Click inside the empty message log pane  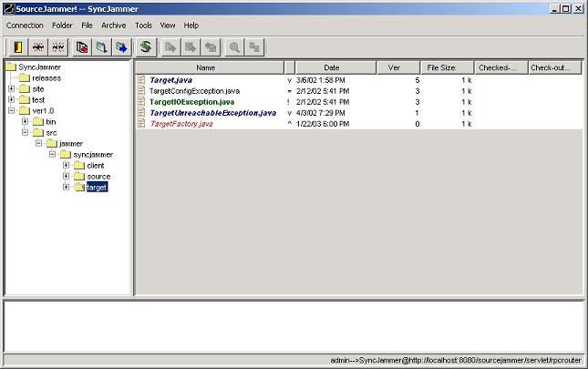(x=294, y=326)
